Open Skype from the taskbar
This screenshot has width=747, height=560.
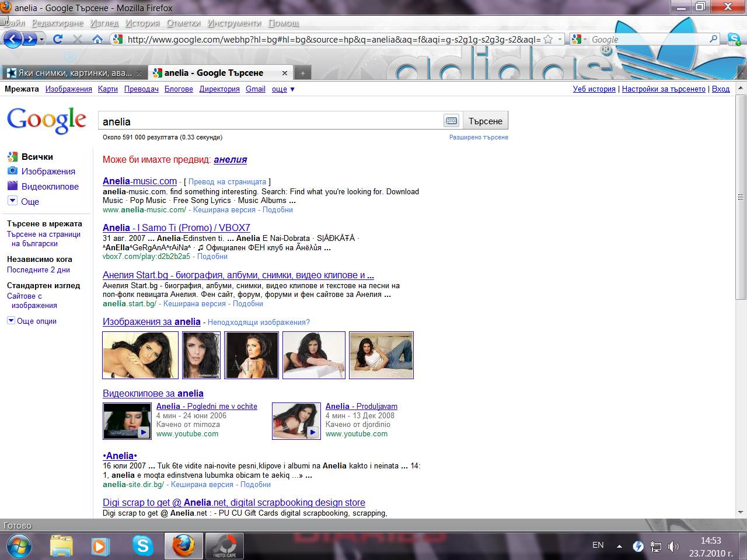tap(142, 546)
